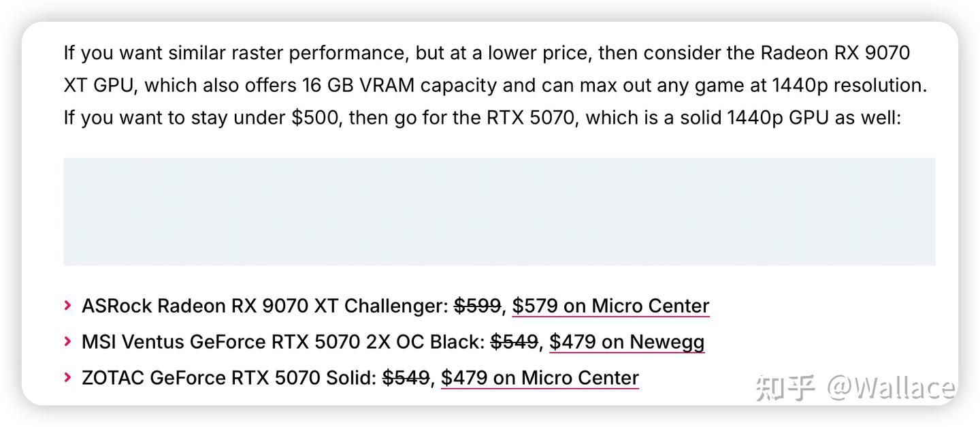This screenshot has height=427, width=980.
Task: Click the red chevron bullet beside MSI Ventus
Action: click(67, 341)
